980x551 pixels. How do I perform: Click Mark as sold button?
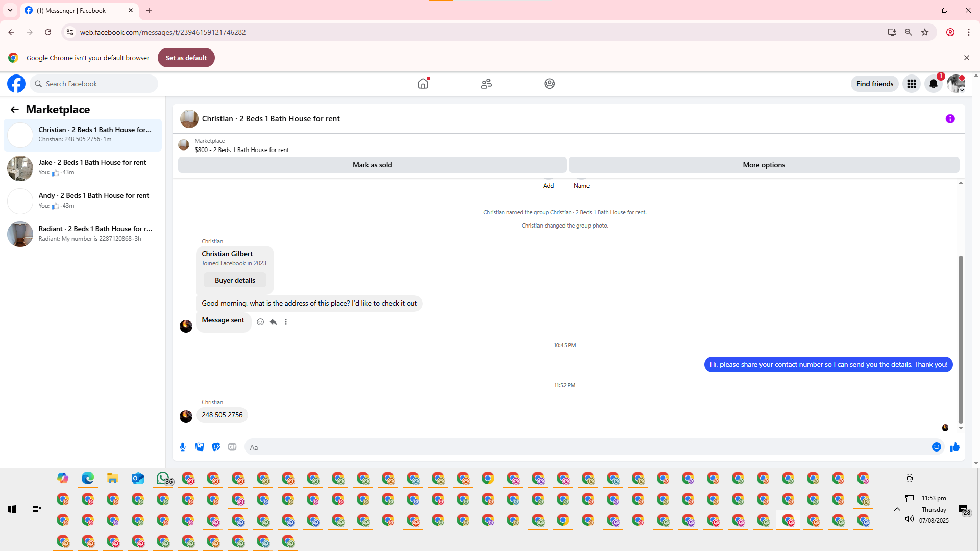tap(372, 165)
